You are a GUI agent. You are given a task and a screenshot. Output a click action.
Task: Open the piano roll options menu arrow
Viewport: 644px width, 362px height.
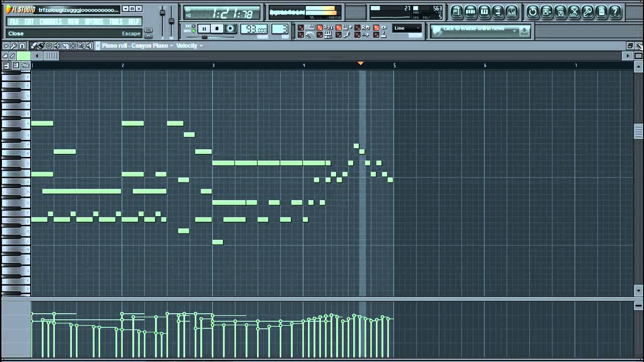6,46
